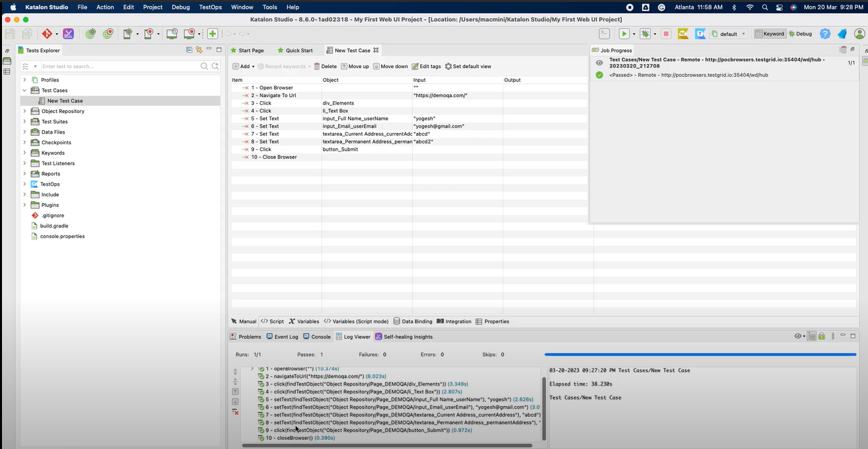Click the Edit tags button
This screenshot has height=449, width=868.
pyautogui.click(x=426, y=66)
